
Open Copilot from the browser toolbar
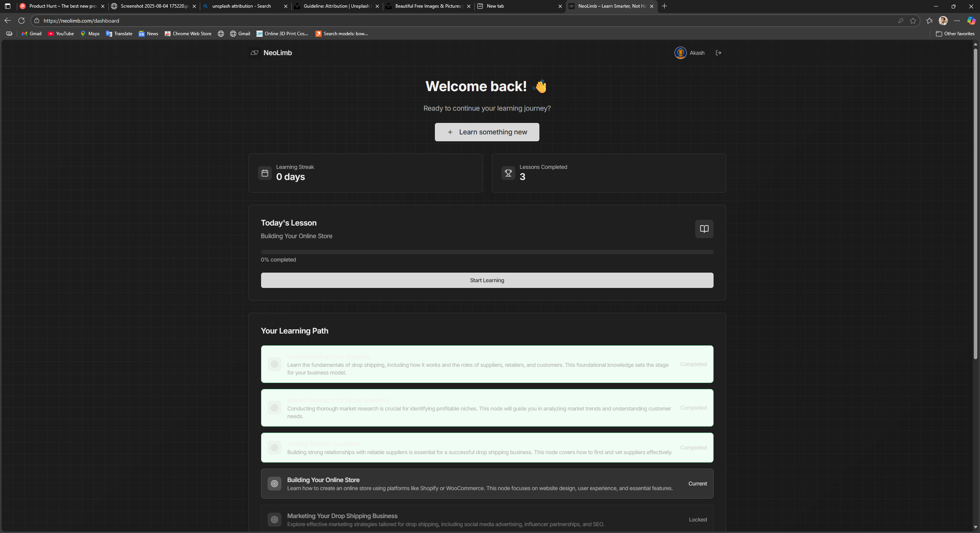click(971, 20)
